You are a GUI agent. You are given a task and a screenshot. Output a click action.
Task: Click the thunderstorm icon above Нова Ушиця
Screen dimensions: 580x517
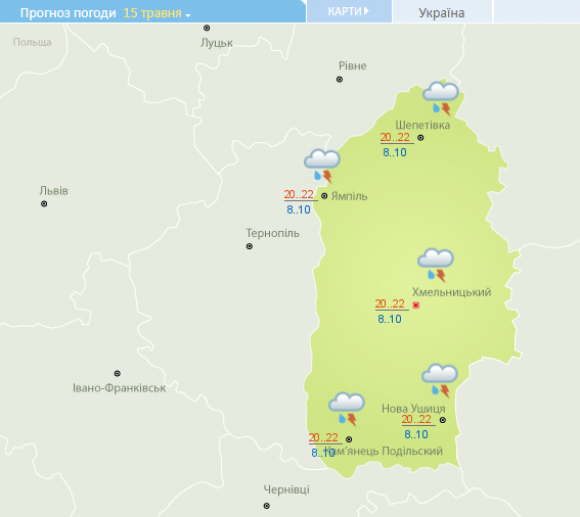coord(439,381)
